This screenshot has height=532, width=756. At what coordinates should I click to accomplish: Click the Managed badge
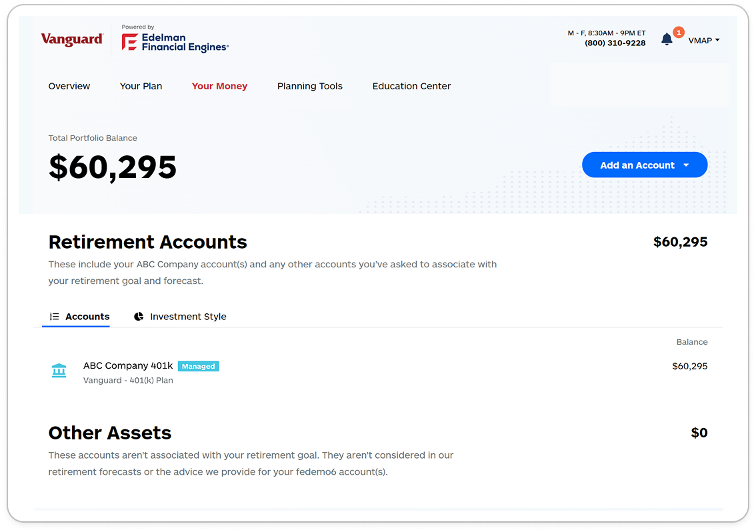(199, 366)
